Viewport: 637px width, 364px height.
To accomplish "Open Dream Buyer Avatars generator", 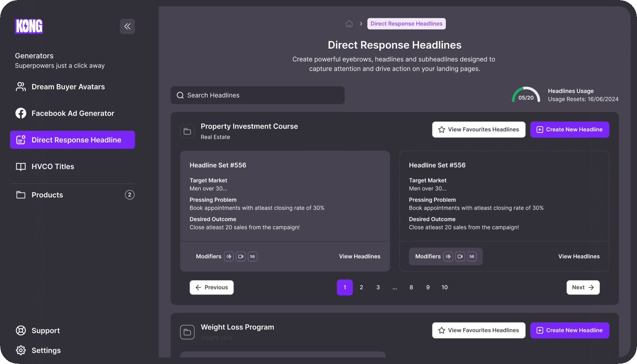I will tap(68, 87).
